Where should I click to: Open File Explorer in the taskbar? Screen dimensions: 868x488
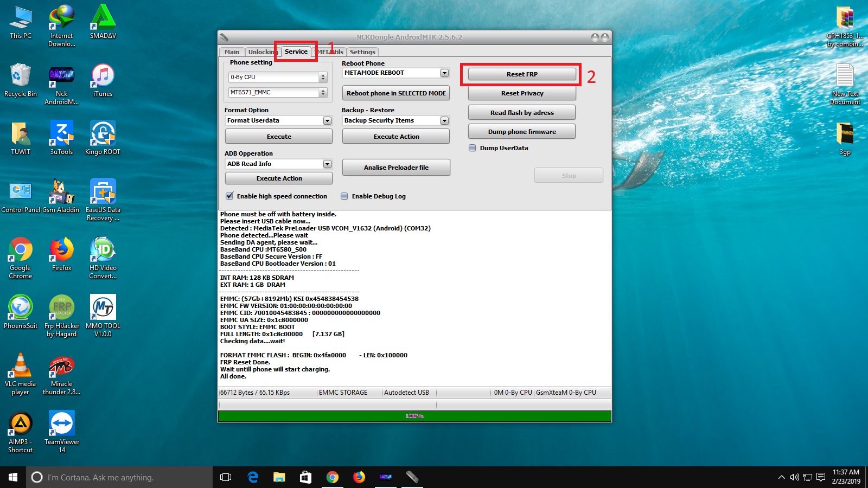coord(279,477)
